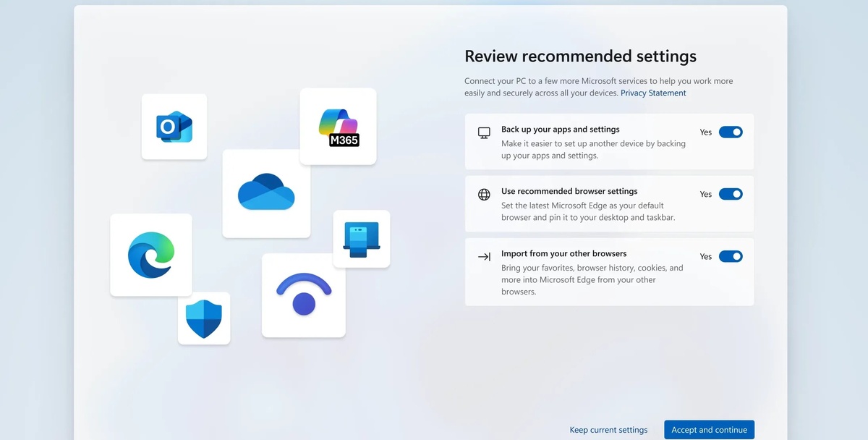Click the import arrow icon
Image resolution: width=868 pixels, height=440 pixels.
(484, 257)
